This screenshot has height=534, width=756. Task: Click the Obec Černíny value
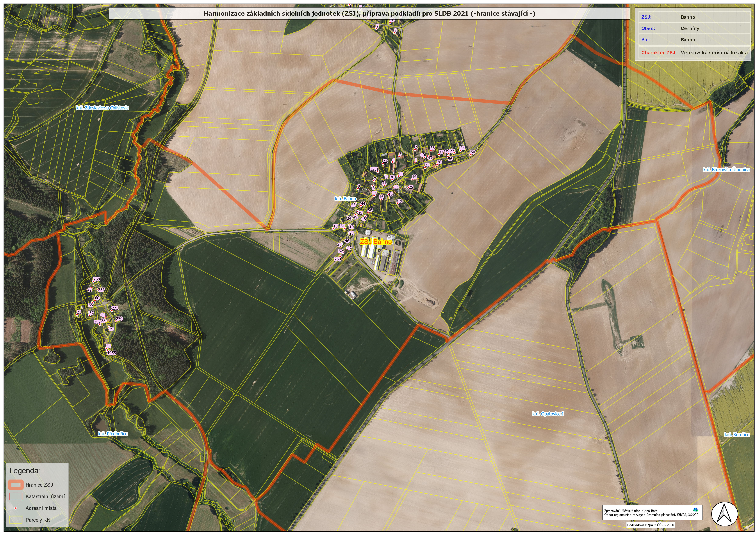point(690,28)
